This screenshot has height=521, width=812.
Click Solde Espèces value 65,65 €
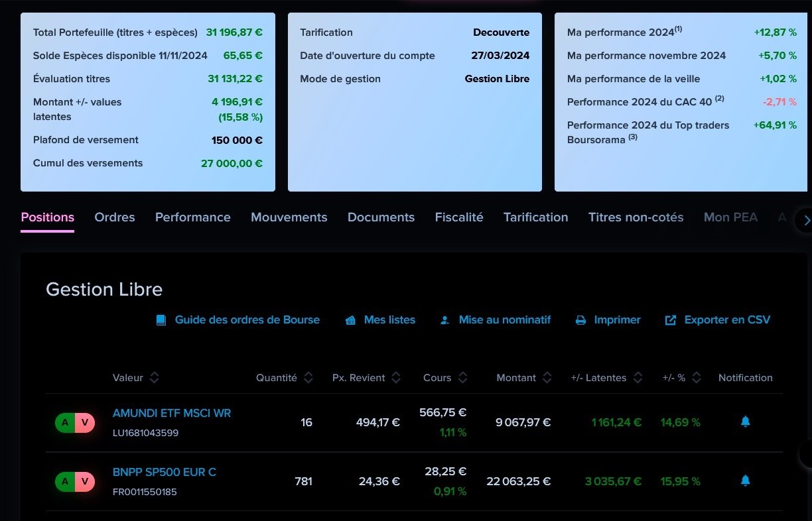click(243, 56)
